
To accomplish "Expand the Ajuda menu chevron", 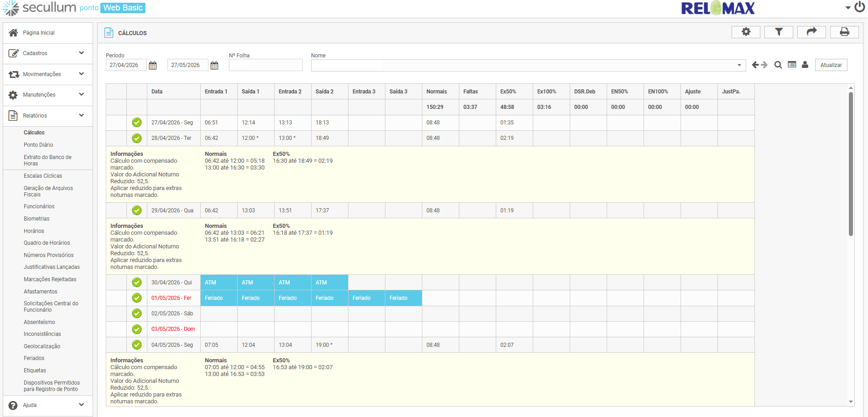I will pos(81,405).
